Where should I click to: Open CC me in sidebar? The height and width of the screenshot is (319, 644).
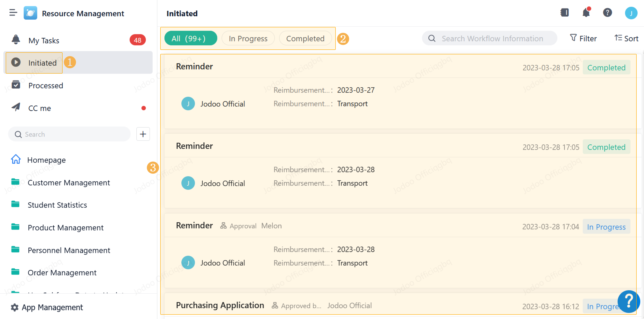78,108
